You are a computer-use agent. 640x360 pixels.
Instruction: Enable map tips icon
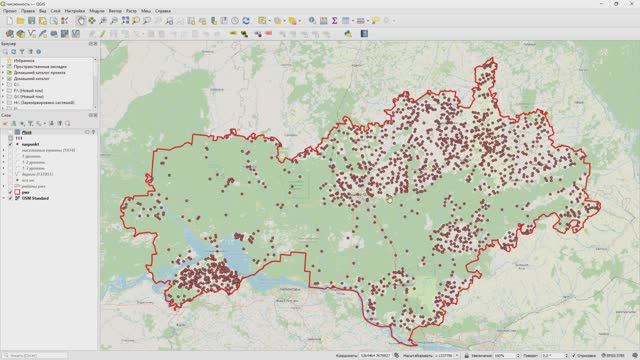pyautogui.click(x=376, y=20)
